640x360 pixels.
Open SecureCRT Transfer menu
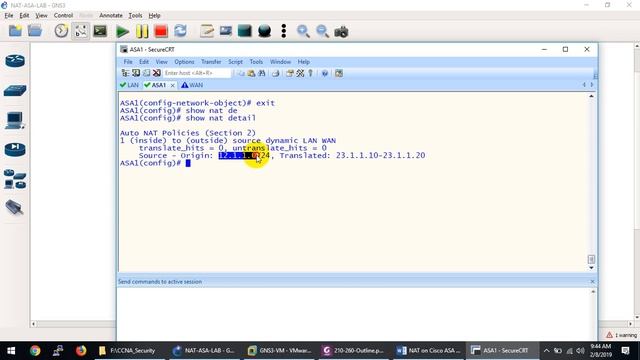(x=211, y=62)
